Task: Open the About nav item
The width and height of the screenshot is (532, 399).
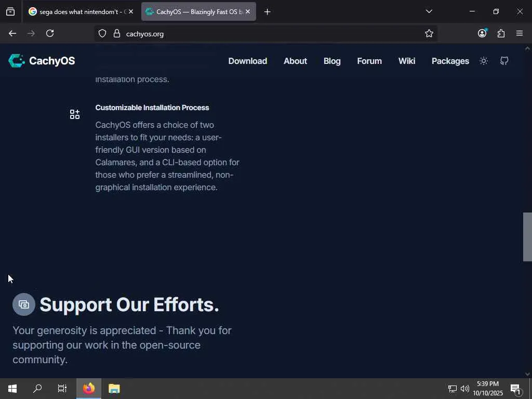Action: [x=295, y=61]
